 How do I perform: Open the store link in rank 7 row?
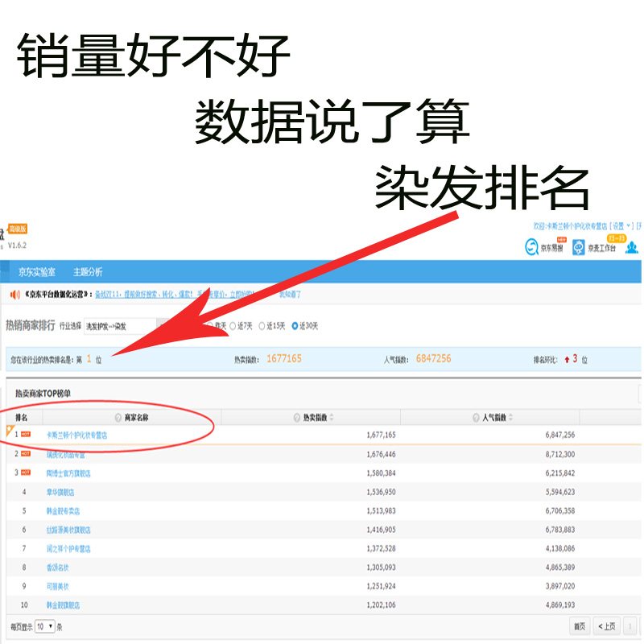click(68, 549)
